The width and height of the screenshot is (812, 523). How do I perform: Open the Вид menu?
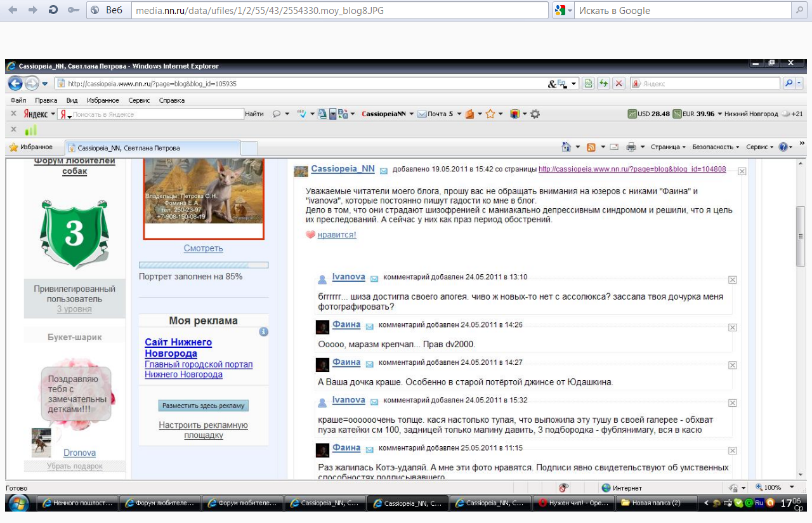[x=72, y=100]
